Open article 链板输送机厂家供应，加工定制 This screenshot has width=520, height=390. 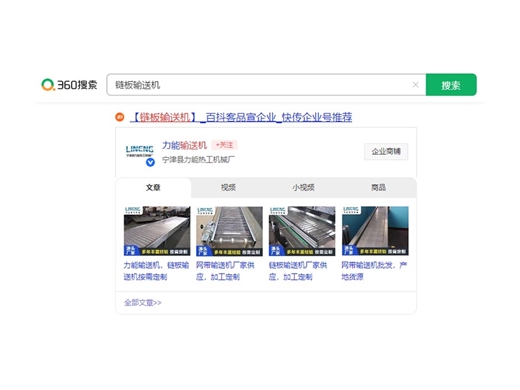[x=298, y=271]
